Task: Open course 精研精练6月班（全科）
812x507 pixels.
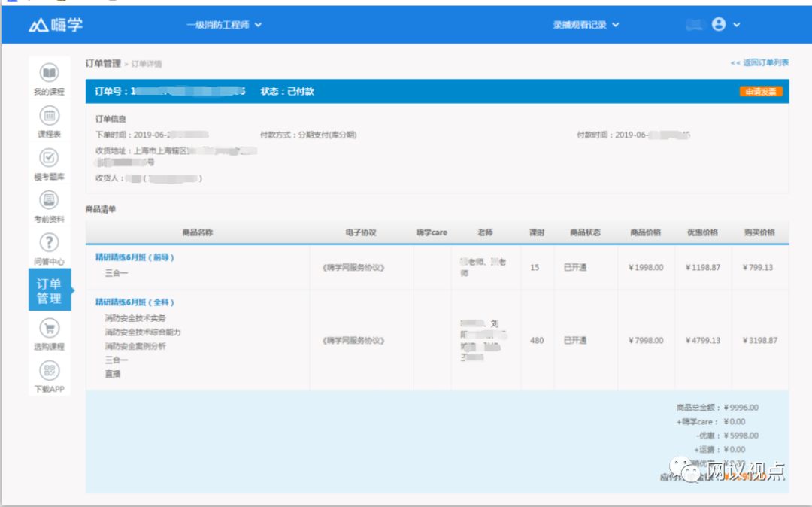Action: [135, 302]
